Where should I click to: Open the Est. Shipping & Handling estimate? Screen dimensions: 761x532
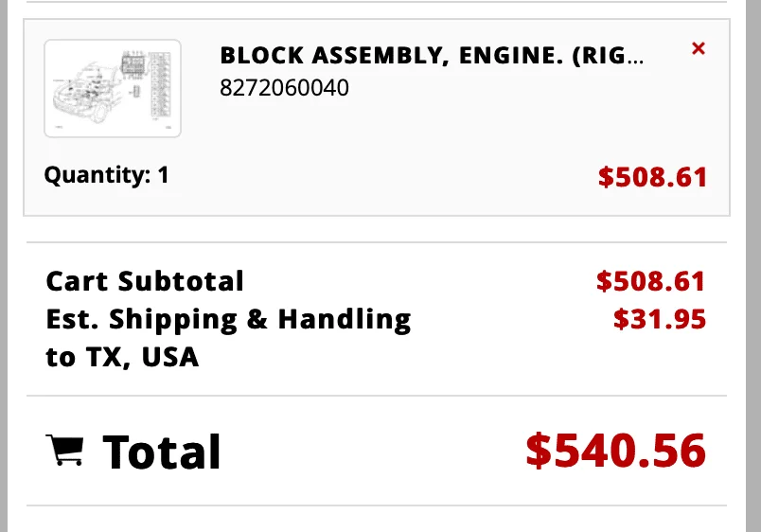pos(228,319)
